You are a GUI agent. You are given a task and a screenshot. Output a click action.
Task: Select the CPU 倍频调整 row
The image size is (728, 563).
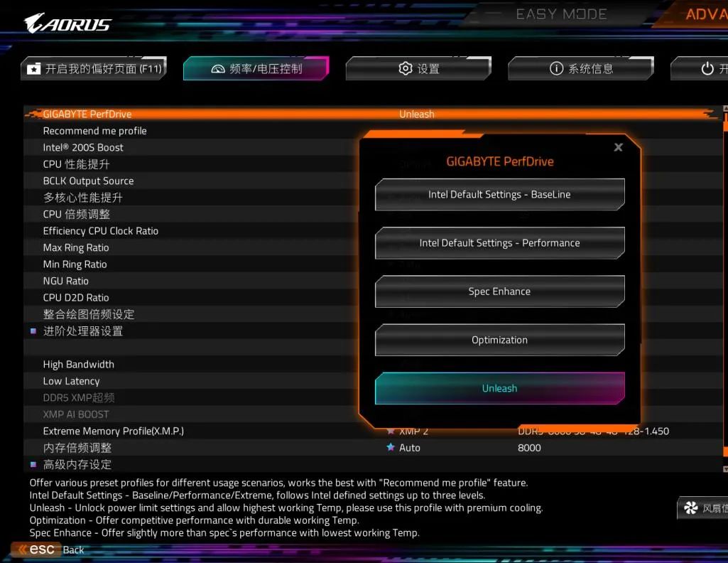[191, 215]
